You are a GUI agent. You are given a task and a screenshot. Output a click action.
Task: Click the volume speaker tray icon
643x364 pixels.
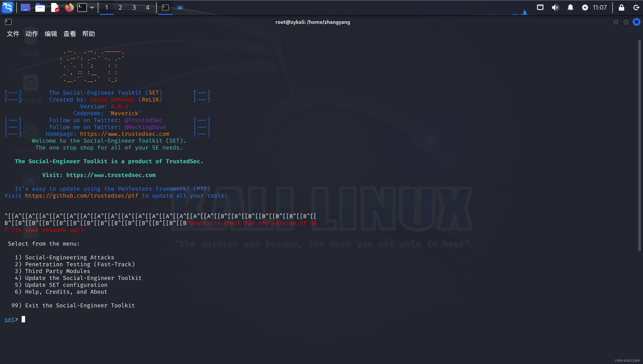[555, 8]
